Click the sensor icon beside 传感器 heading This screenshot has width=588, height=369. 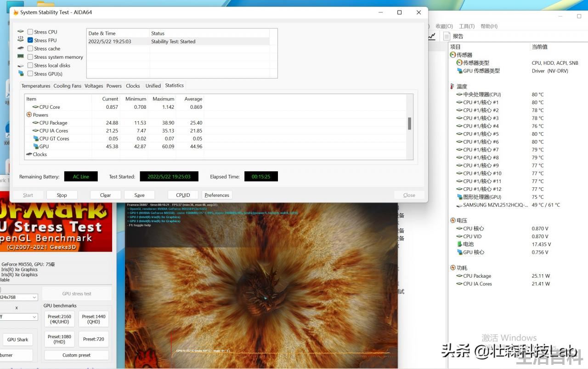[x=453, y=55]
